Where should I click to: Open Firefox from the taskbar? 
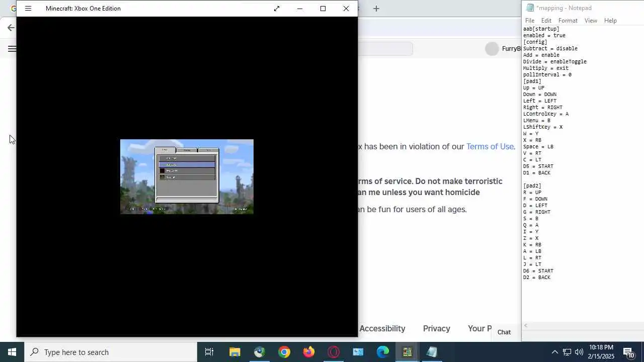(309, 352)
